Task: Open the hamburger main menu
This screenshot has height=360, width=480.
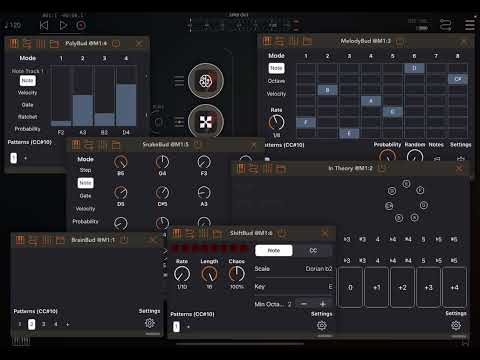Action: coord(470,25)
